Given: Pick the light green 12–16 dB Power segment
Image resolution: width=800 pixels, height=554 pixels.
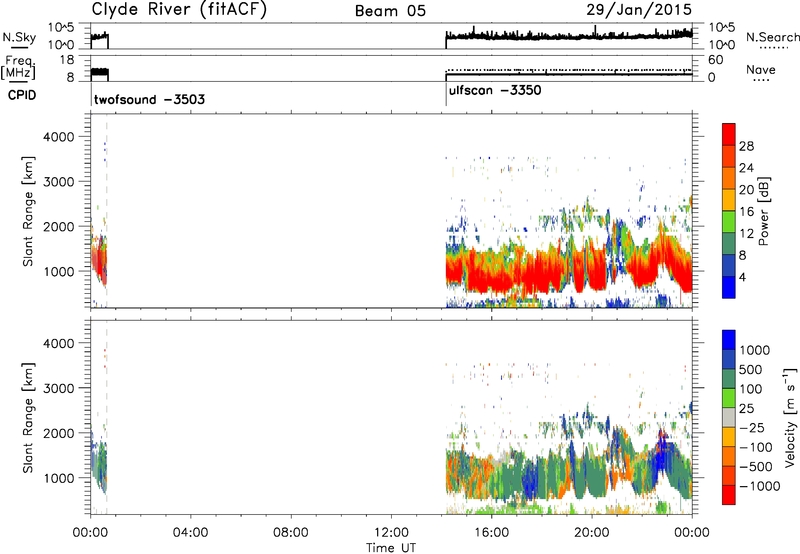Looking at the screenshot, I should pos(729,221).
